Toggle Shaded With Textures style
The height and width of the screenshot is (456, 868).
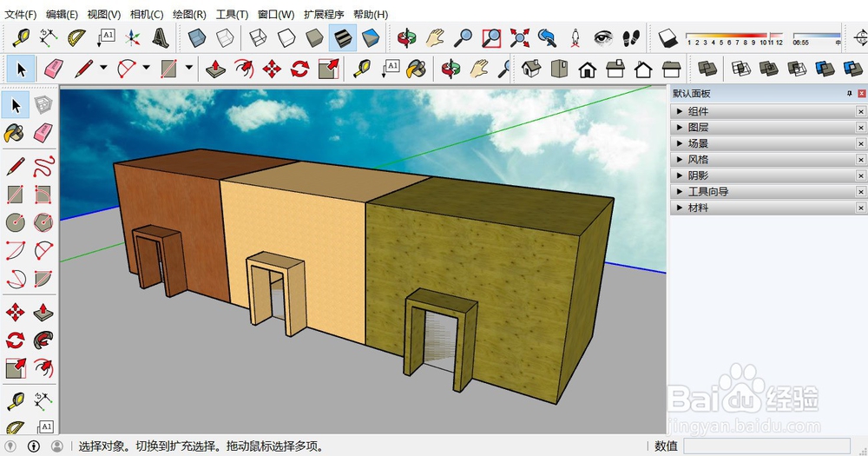(x=343, y=37)
